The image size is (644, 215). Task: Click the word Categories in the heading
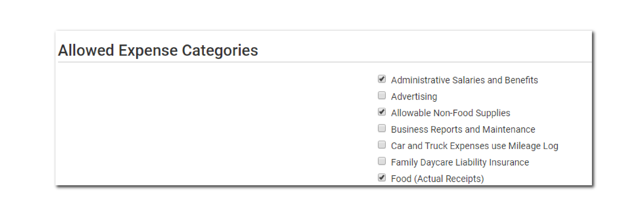220,50
